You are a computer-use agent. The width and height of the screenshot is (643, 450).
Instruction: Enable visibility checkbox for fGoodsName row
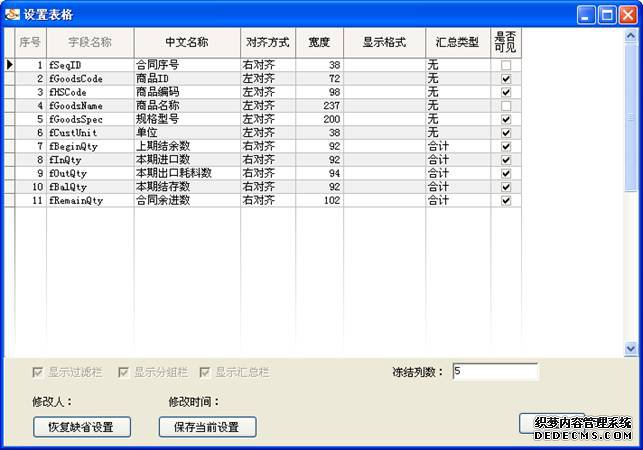click(x=506, y=106)
